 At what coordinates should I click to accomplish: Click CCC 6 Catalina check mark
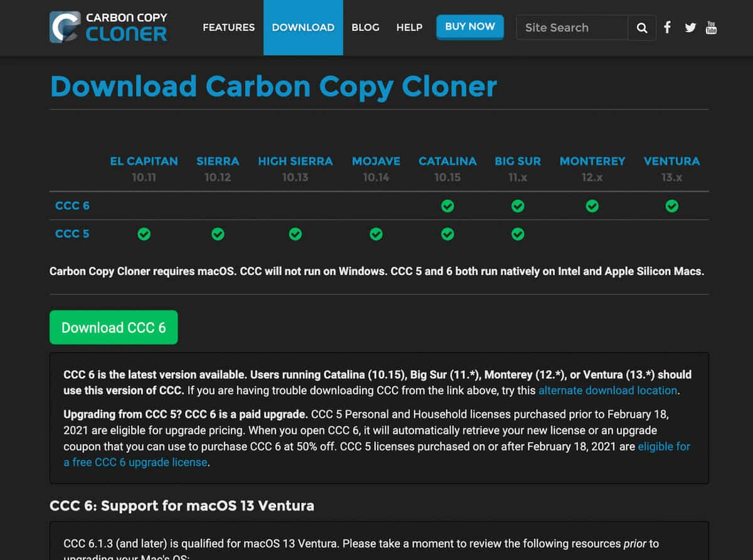tap(447, 206)
